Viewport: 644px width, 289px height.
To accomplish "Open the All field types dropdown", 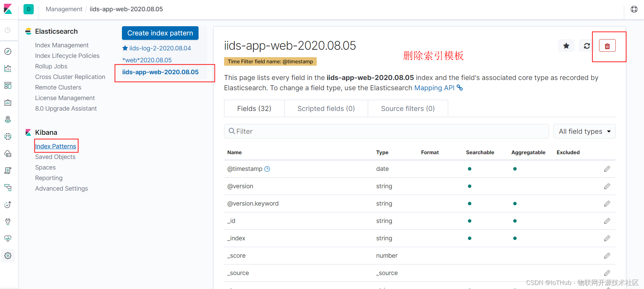I will click(x=584, y=131).
